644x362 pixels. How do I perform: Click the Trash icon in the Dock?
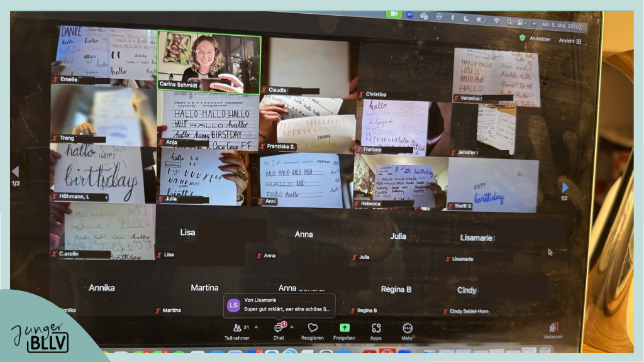pyautogui.click(x=545, y=350)
